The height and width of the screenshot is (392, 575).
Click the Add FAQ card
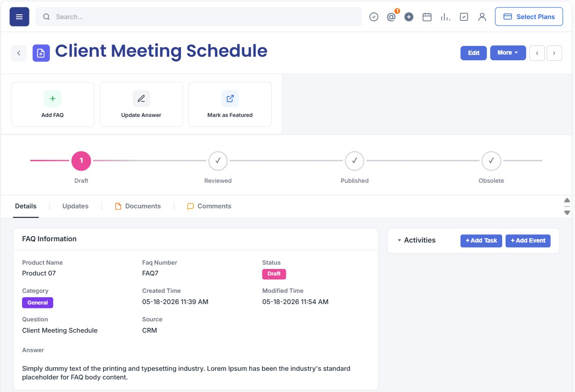tap(52, 104)
